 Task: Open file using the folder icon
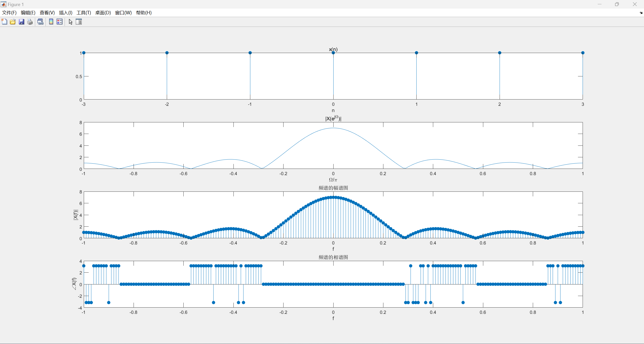tap(13, 22)
